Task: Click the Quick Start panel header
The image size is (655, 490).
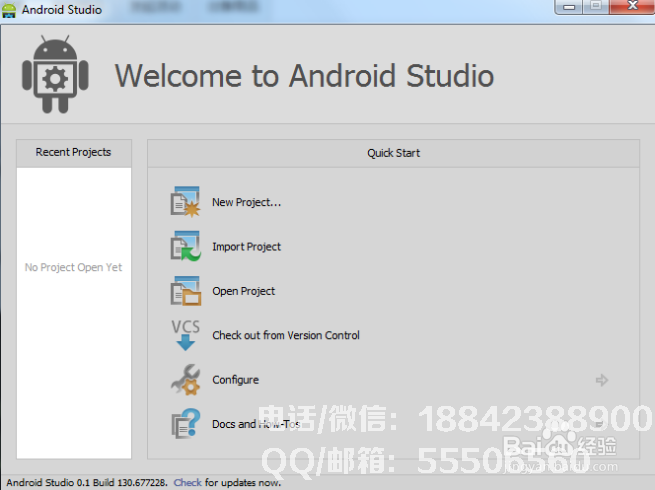Action: coord(394,153)
